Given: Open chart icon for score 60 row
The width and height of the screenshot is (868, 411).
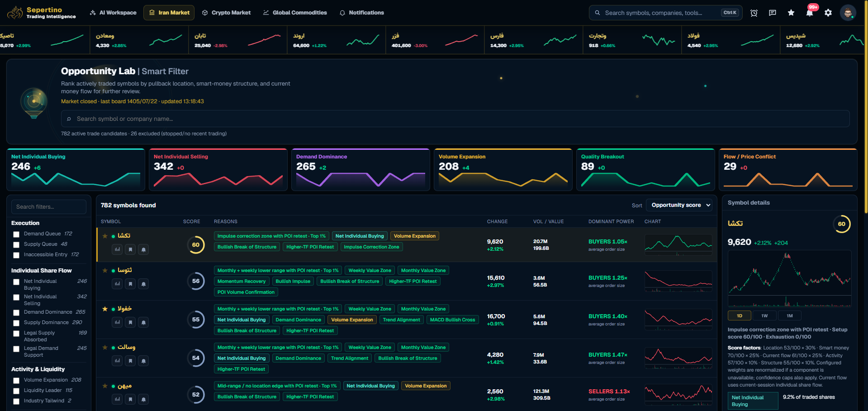Looking at the screenshot, I should (118, 249).
